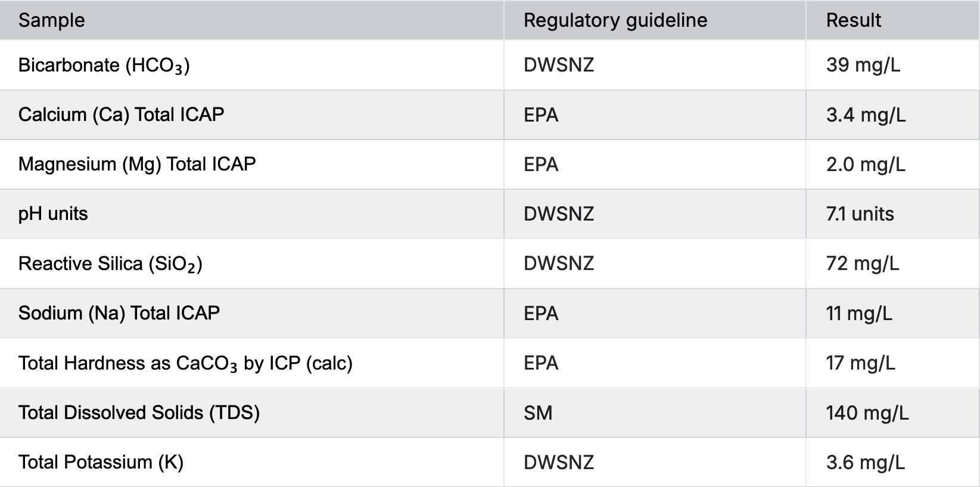Click the EPA guideline for Total Hardness
Image resolution: width=980 pixels, height=487 pixels.
pyautogui.click(x=541, y=363)
